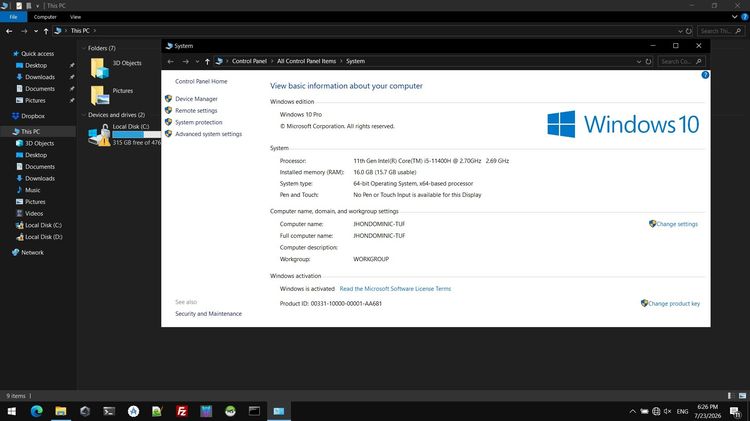The height and width of the screenshot is (421, 750).
Task: Go up one level in System window
Action: (207, 61)
